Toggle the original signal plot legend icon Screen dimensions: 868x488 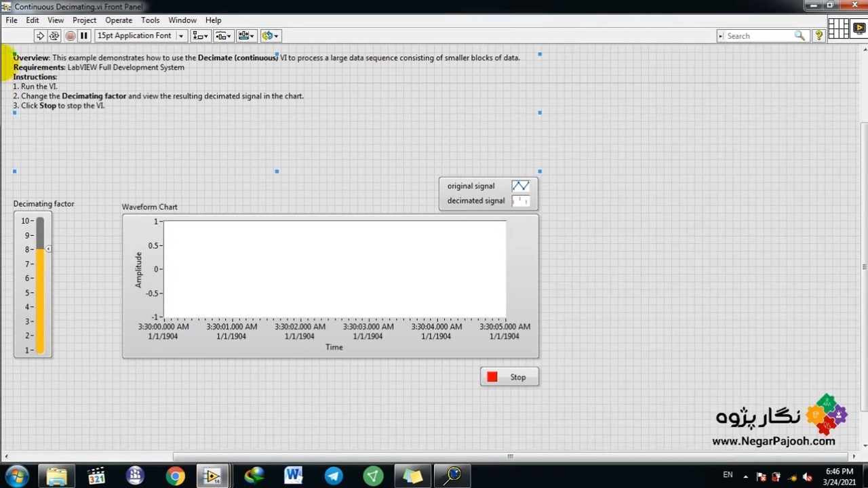point(520,186)
